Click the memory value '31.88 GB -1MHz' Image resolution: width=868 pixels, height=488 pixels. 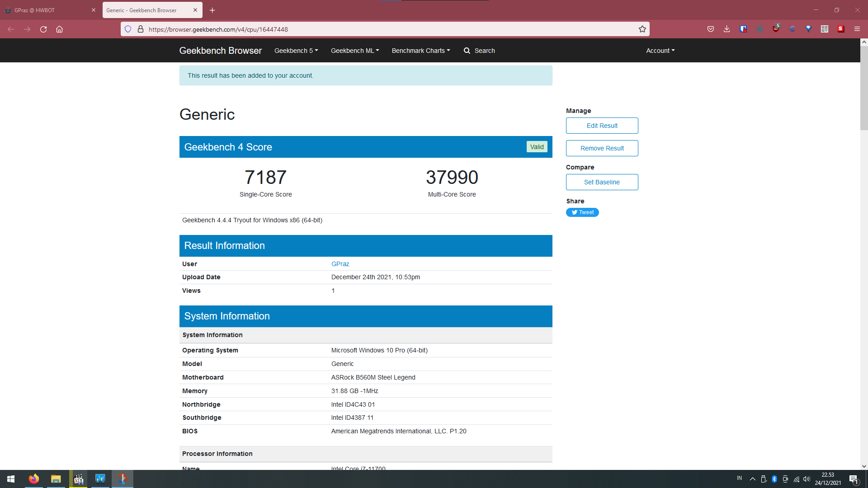pos(355,391)
